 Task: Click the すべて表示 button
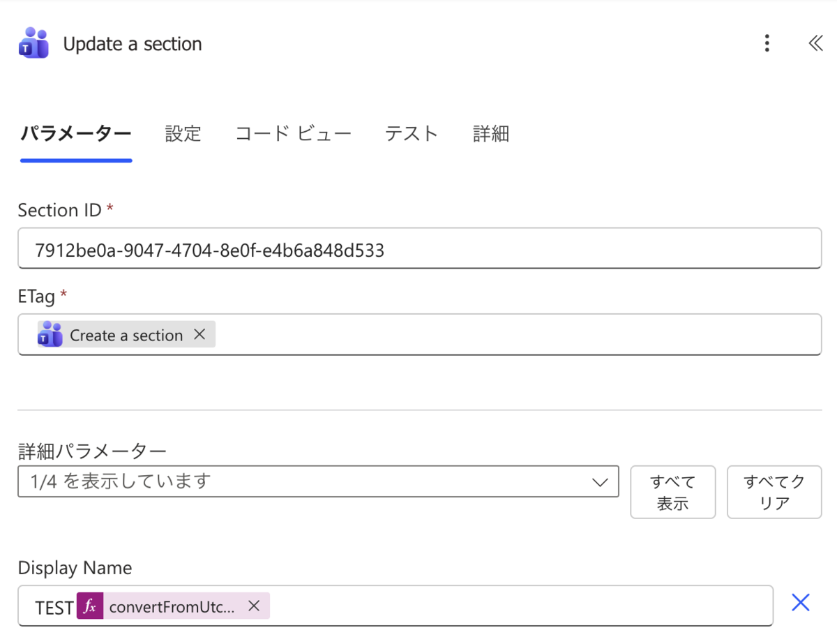coord(673,493)
